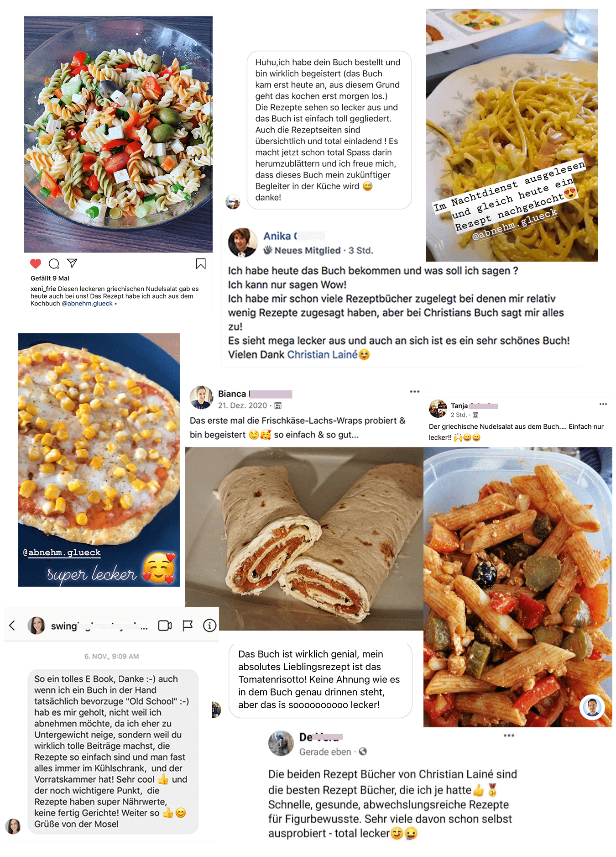Open chat info with the circled i icon
Viewport: 616px width, 857px height.
coord(209,626)
